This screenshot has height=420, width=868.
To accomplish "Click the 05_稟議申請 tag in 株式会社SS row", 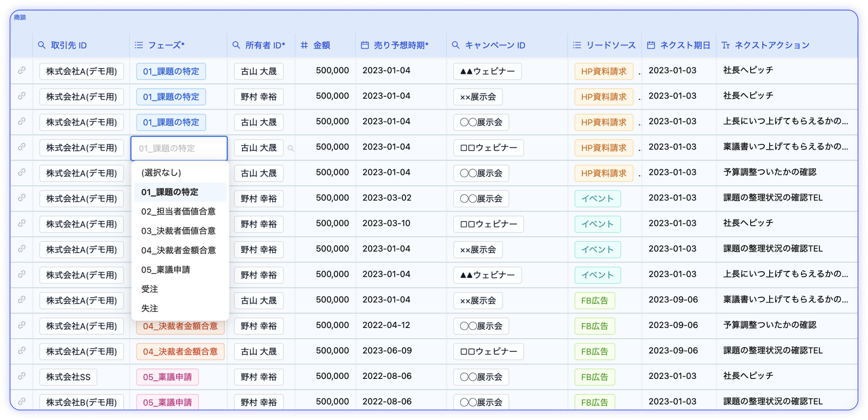I will [167, 377].
